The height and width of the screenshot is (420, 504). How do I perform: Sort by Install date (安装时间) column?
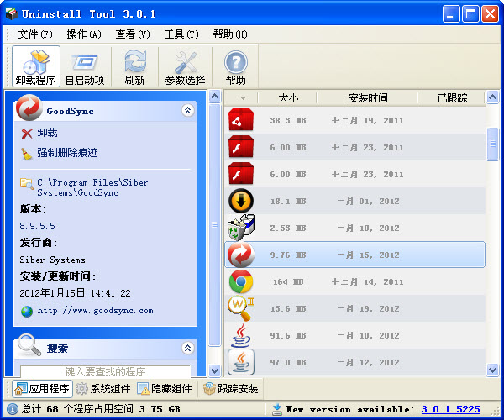coord(367,98)
